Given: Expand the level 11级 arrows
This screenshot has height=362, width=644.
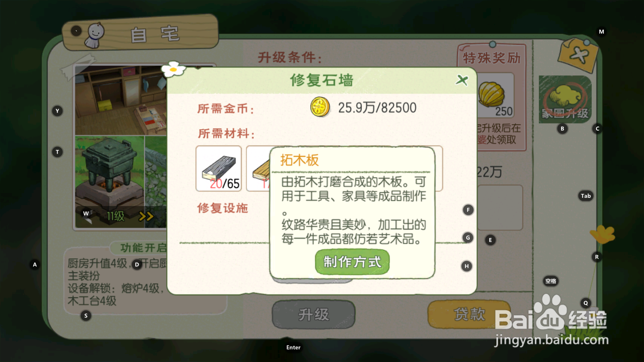Looking at the screenshot, I should point(146,216).
